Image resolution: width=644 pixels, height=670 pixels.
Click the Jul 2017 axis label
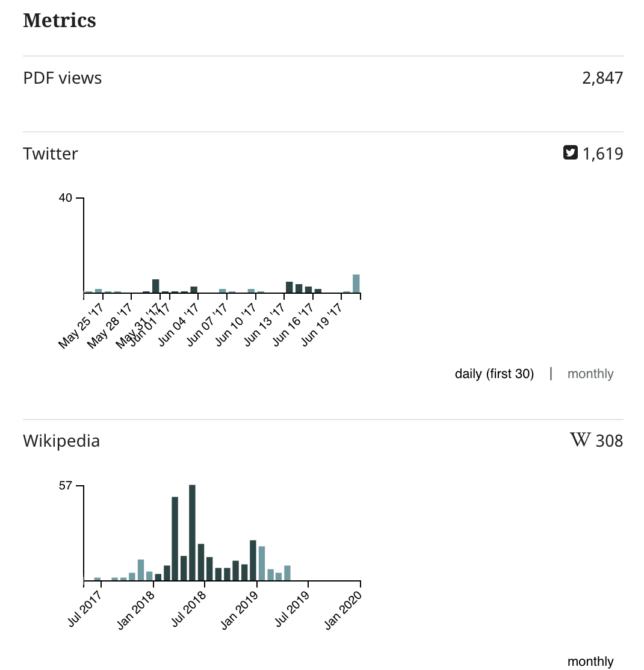[x=84, y=609]
